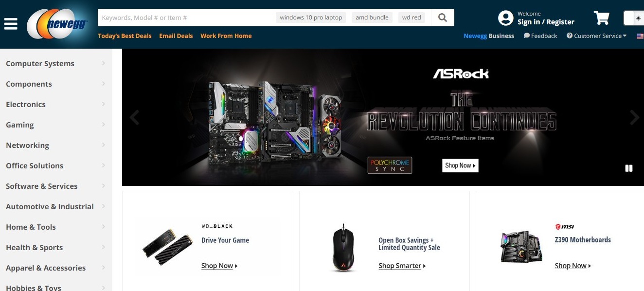Select the 'windows 10 pro laptop' suggestion
The width and height of the screenshot is (644, 291).
(311, 18)
